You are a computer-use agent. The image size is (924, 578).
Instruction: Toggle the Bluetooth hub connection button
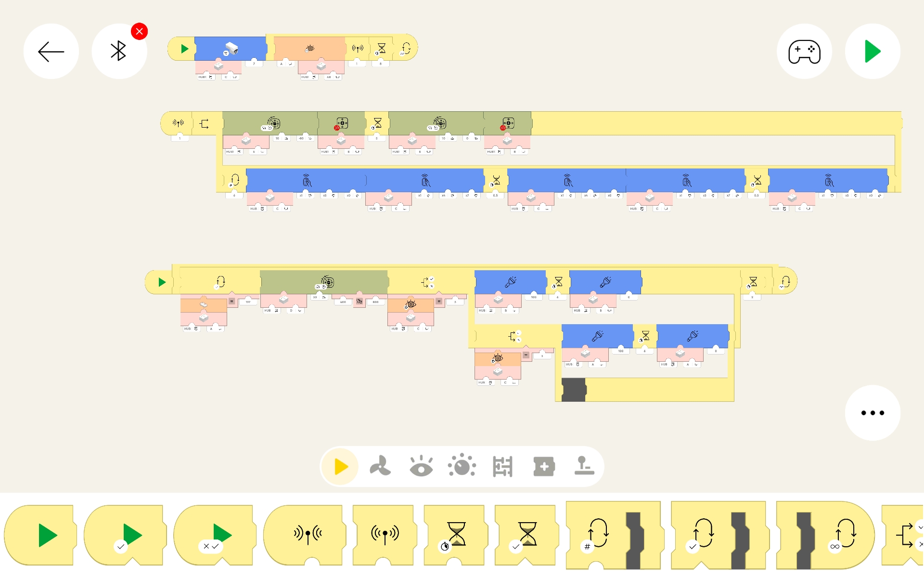pyautogui.click(x=119, y=52)
